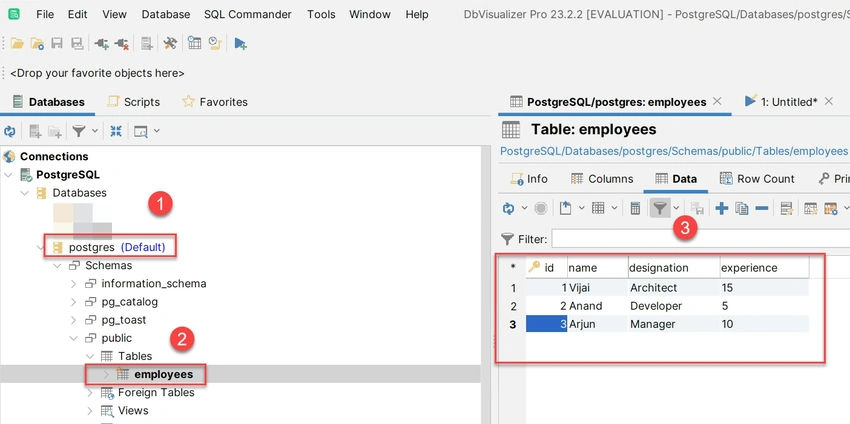
Task: Select the Views tree item
Action: click(x=133, y=410)
